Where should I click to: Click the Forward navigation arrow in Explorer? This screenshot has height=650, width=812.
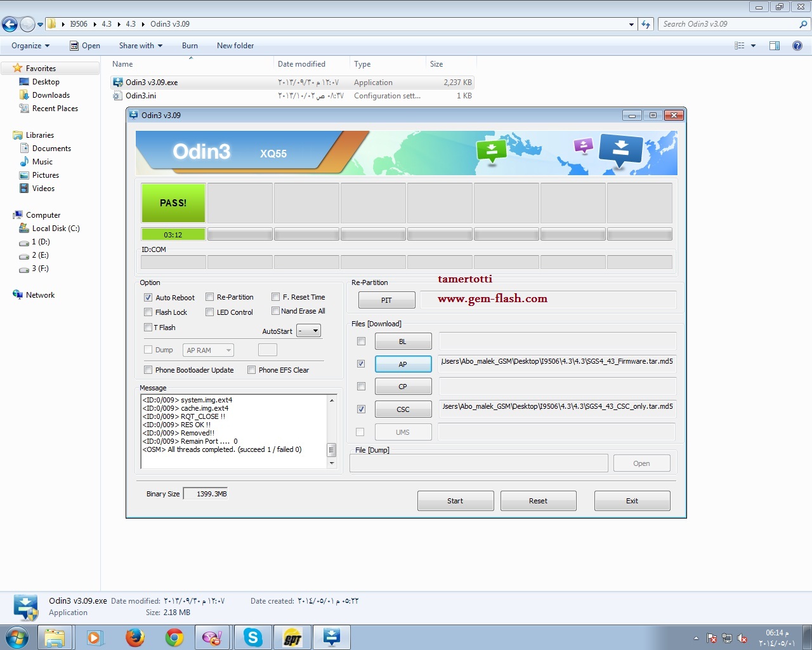[27, 24]
